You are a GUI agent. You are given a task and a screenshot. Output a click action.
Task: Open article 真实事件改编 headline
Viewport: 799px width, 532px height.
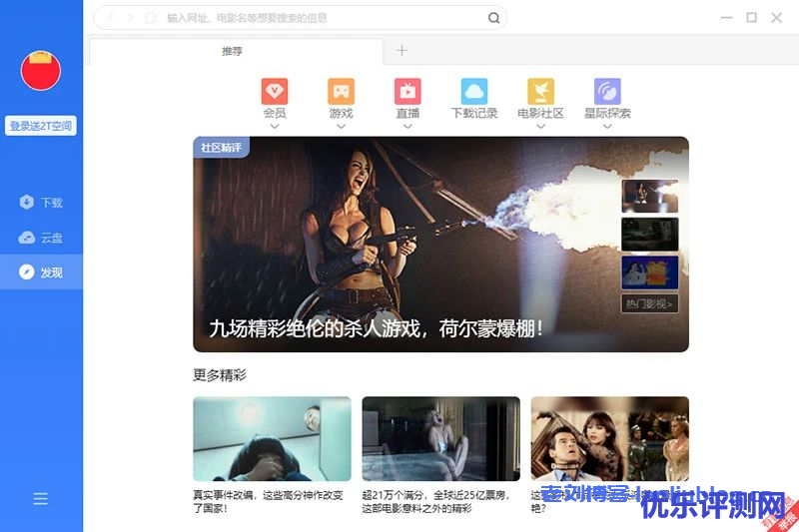point(268,501)
